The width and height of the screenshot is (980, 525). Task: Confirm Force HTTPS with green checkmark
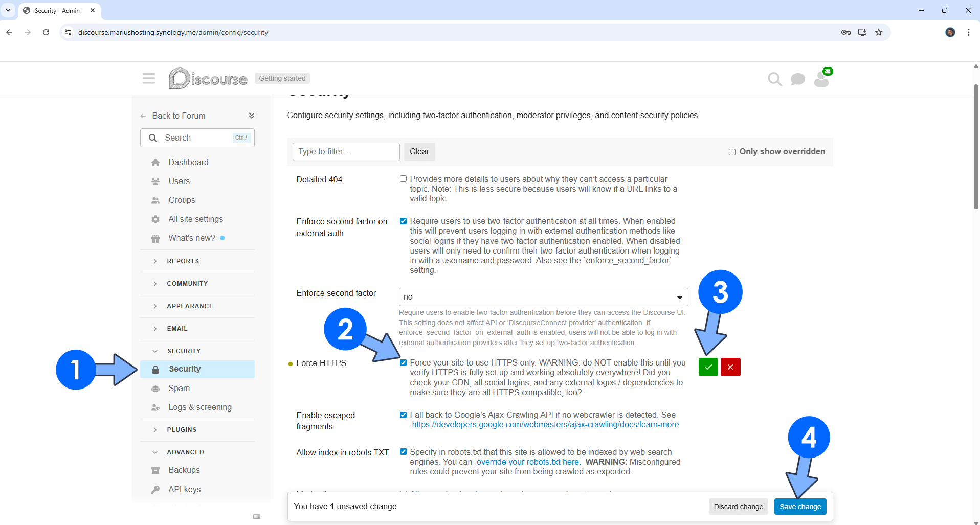(x=708, y=367)
